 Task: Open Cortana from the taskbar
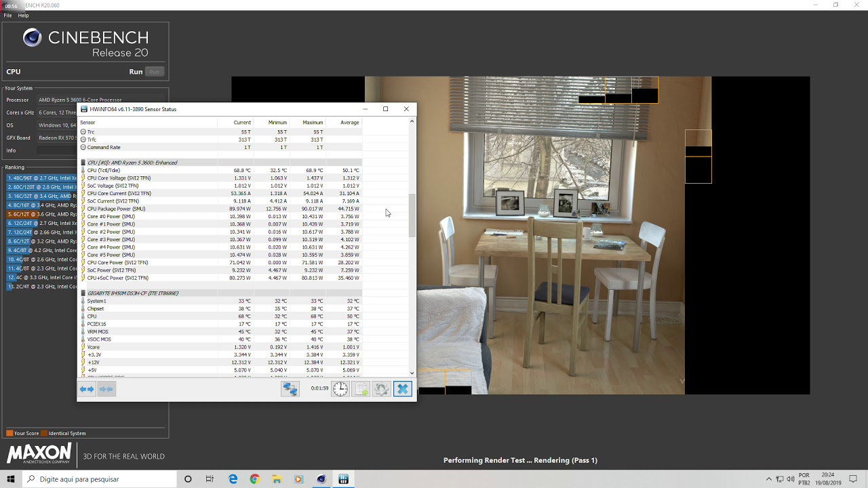[188, 479]
